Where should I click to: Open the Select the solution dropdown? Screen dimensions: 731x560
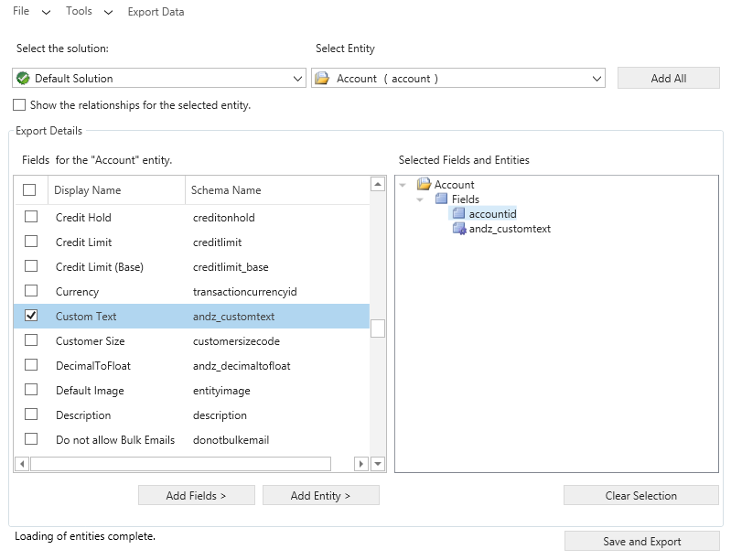[x=297, y=79]
